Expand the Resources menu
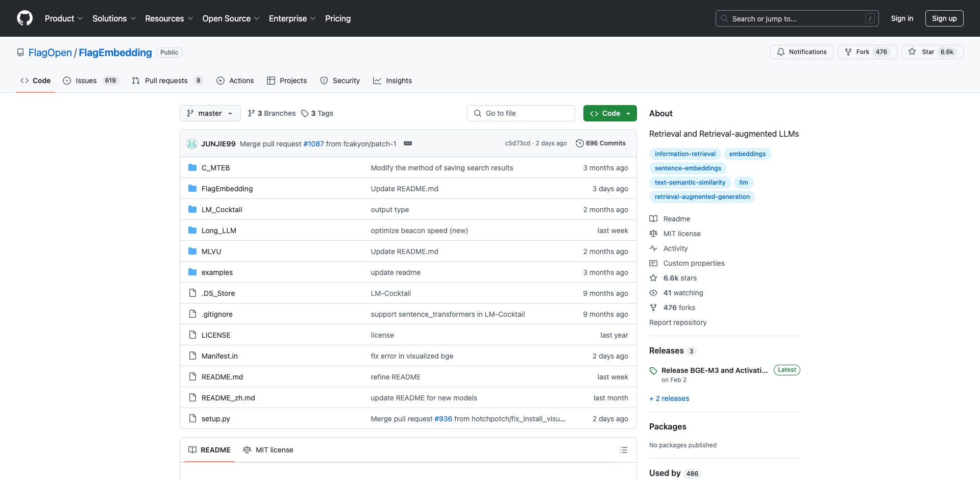This screenshot has width=980, height=480. (169, 18)
